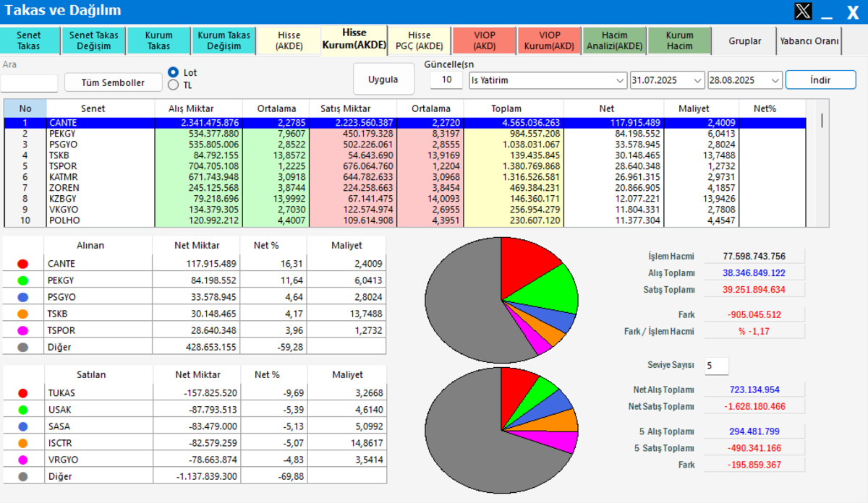This screenshot has width=868, height=503.
Task: Open the Is Yatirim institution dropdown
Action: pyautogui.click(x=548, y=79)
